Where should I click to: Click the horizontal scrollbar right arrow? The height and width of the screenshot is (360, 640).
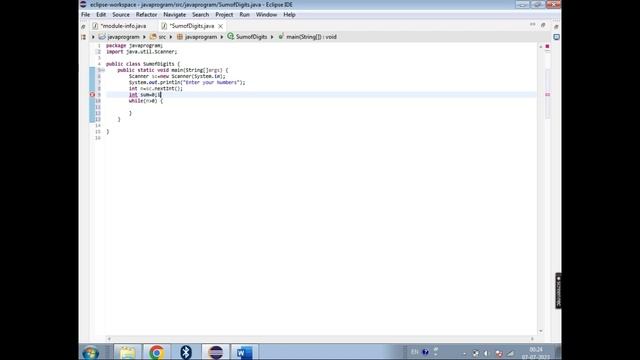532,338
